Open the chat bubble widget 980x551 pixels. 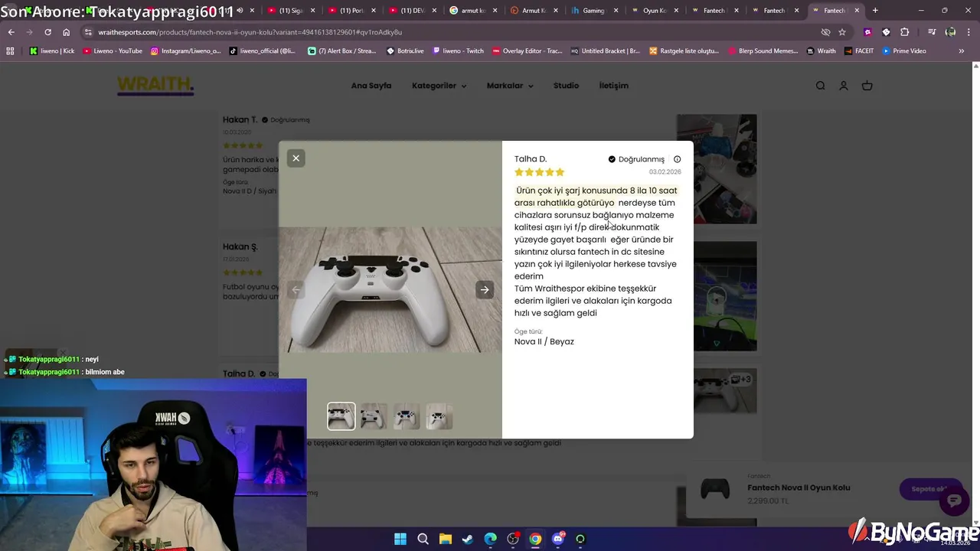pyautogui.click(x=954, y=500)
